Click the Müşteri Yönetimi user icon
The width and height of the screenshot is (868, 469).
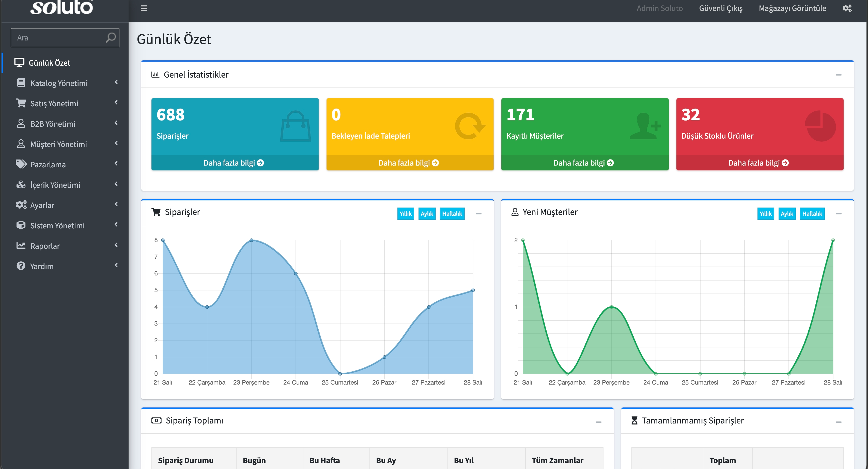[21, 144]
